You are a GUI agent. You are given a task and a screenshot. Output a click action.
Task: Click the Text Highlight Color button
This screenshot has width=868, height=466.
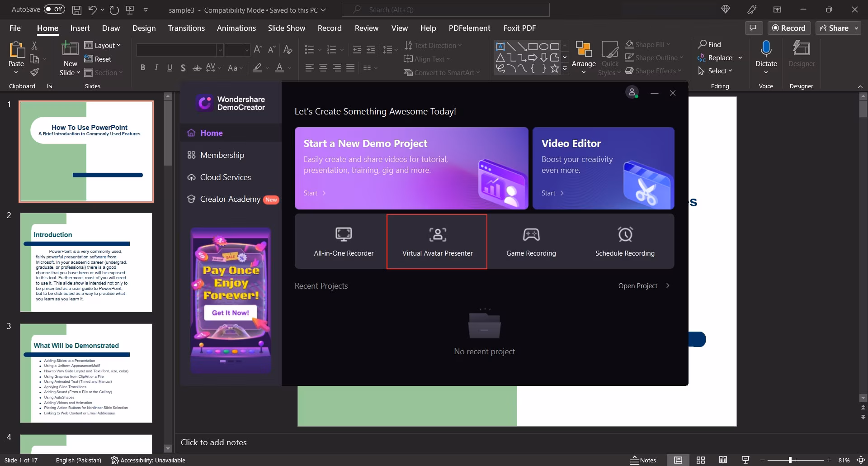tap(257, 68)
